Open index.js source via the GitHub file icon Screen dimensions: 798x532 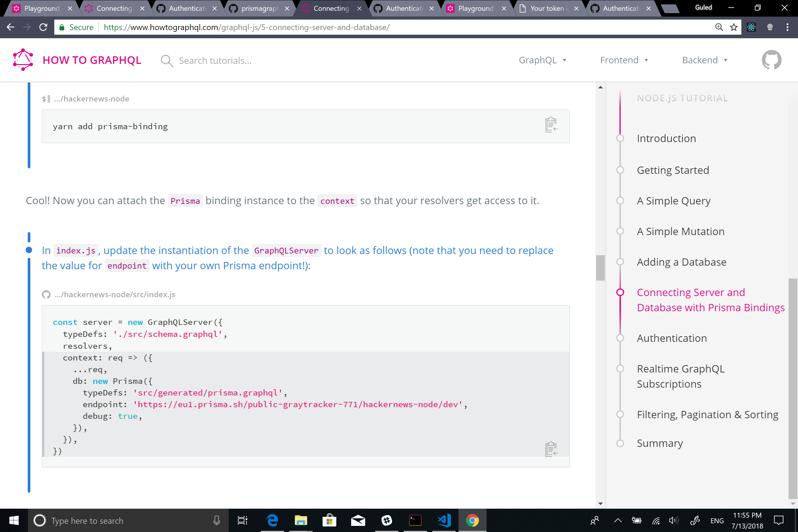coord(46,294)
